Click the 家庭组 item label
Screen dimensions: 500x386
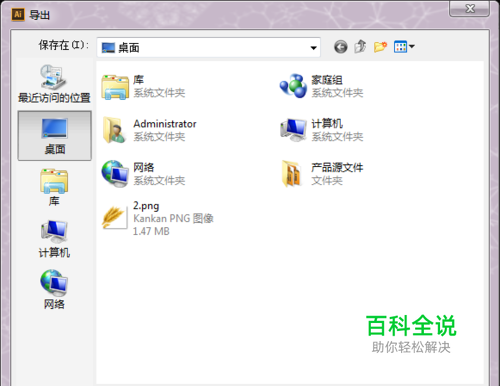[x=327, y=80]
